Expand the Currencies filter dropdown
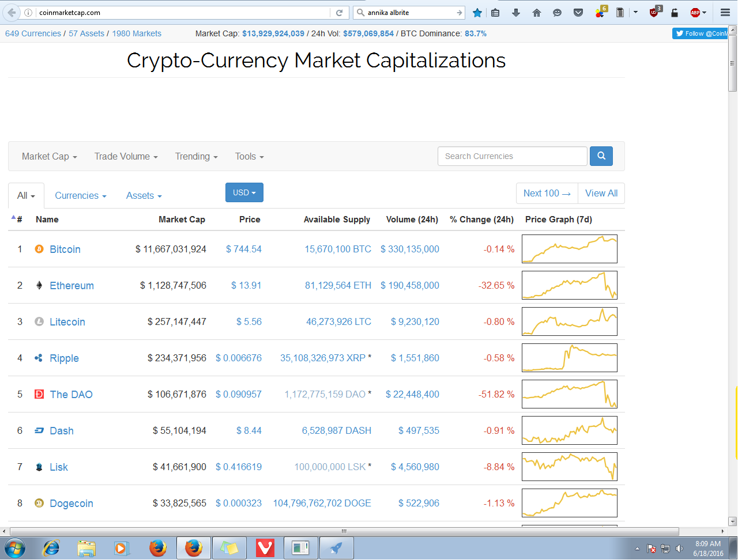Image resolution: width=738 pixels, height=560 pixels. [81, 195]
